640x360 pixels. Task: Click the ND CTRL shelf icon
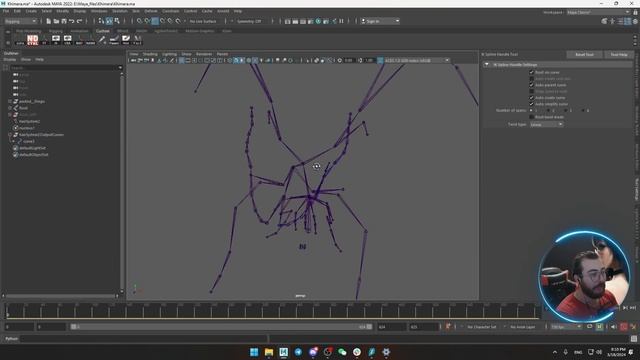tap(33, 40)
